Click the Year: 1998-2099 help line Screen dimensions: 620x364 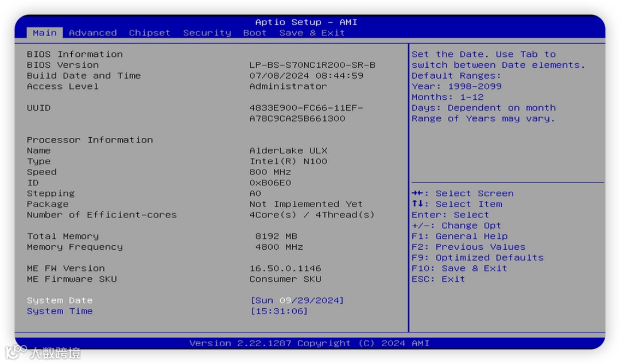[x=457, y=86]
